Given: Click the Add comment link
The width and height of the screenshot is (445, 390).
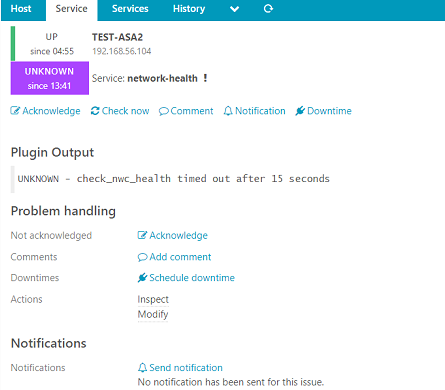Looking at the screenshot, I should point(174,257).
